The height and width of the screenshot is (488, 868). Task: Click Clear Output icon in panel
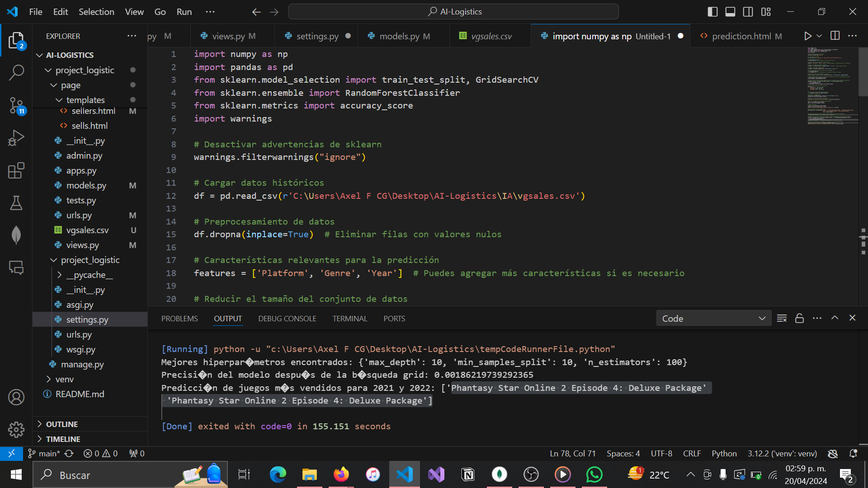pyautogui.click(x=782, y=319)
